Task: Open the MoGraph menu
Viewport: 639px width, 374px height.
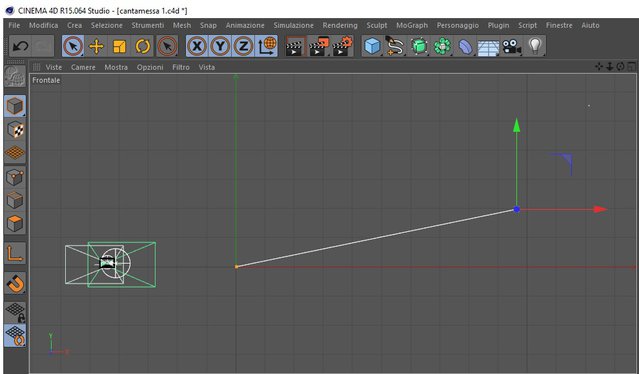Action: click(412, 25)
